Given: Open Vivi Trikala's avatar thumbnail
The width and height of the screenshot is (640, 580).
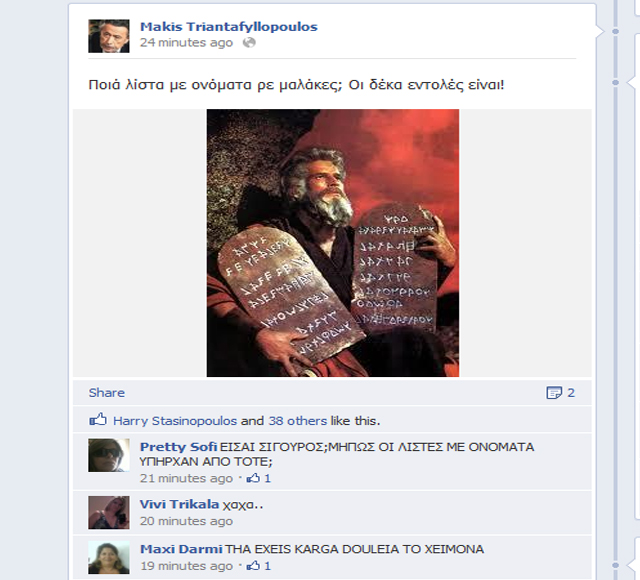Looking at the screenshot, I should (109, 512).
